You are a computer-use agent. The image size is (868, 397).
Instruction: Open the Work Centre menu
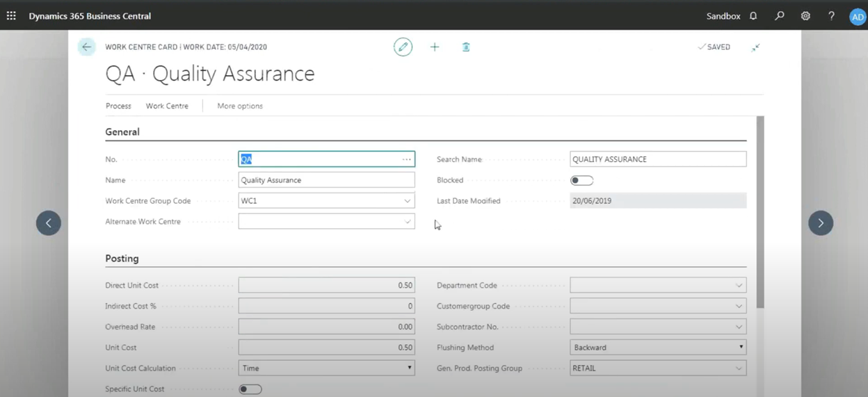(167, 106)
